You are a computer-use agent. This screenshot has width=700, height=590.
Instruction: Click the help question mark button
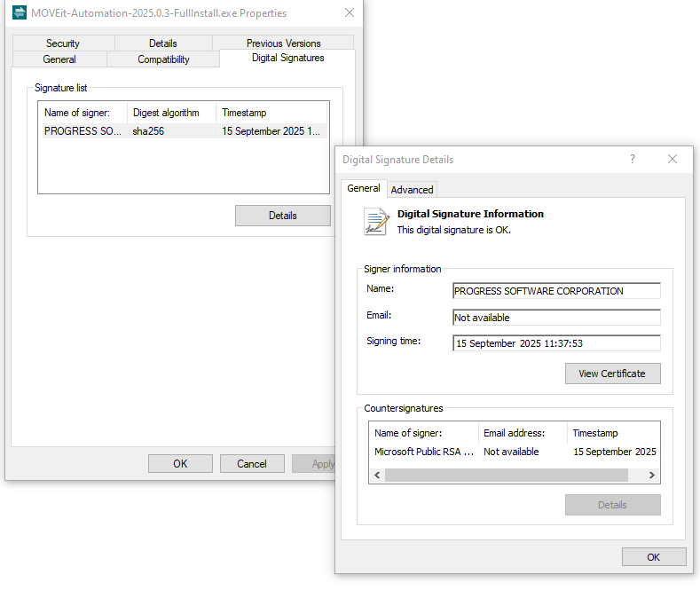(x=633, y=159)
